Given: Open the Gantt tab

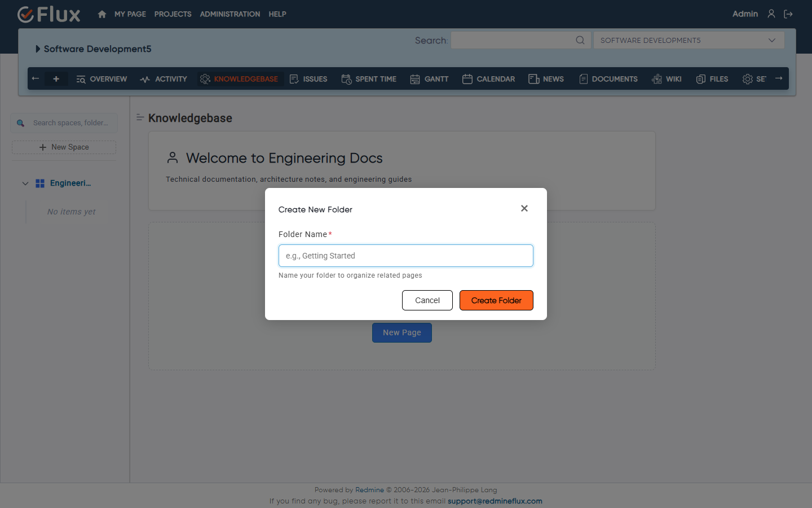Looking at the screenshot, I should [429, 79].
